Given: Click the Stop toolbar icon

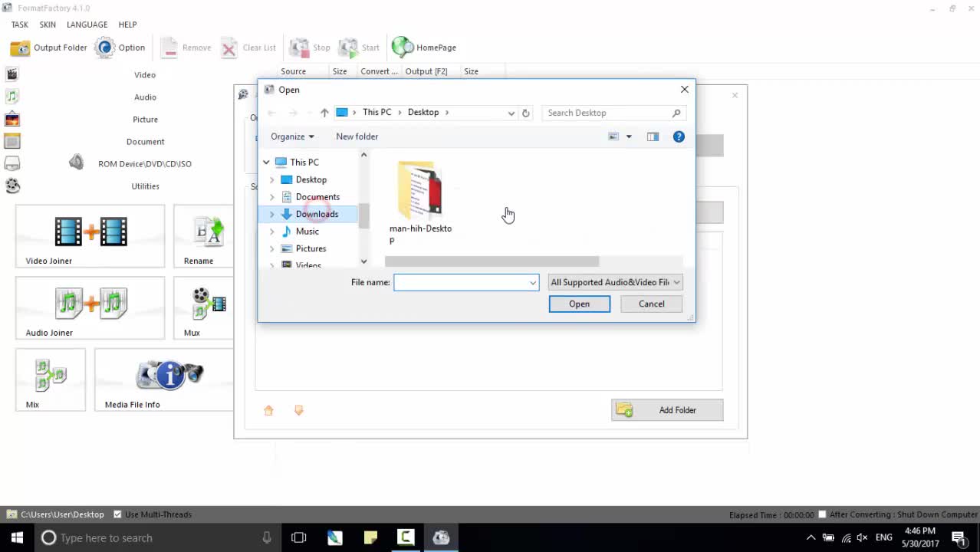Looking at the screenshot, I should pos(299,48).
